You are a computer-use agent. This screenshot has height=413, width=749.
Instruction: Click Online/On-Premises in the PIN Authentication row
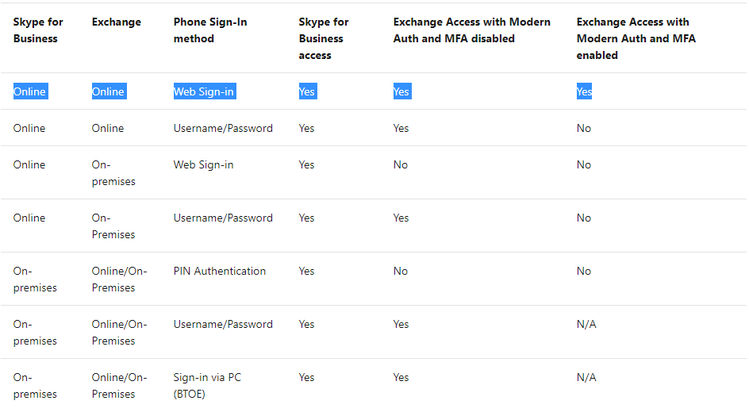coord(119,279)
